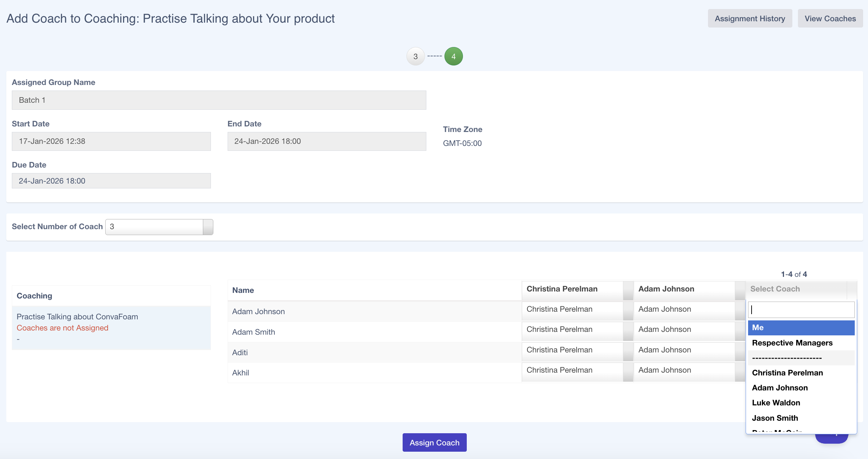The image size is (868, 459).
Task: Click the Assignment History button
Action: coord(749,18)
